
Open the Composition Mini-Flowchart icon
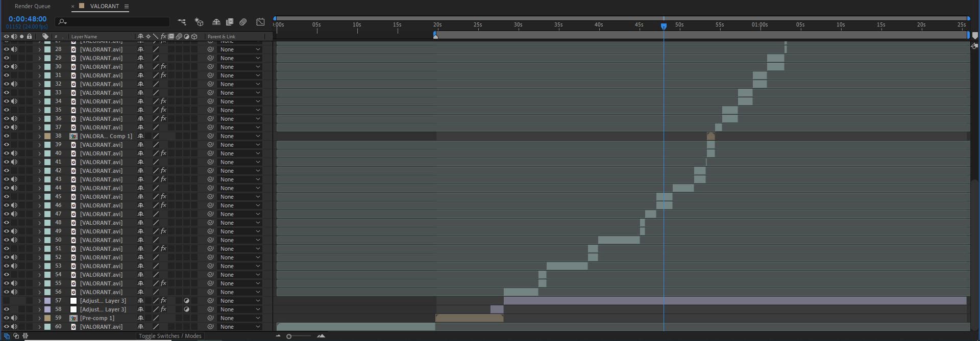pos(182,22)
